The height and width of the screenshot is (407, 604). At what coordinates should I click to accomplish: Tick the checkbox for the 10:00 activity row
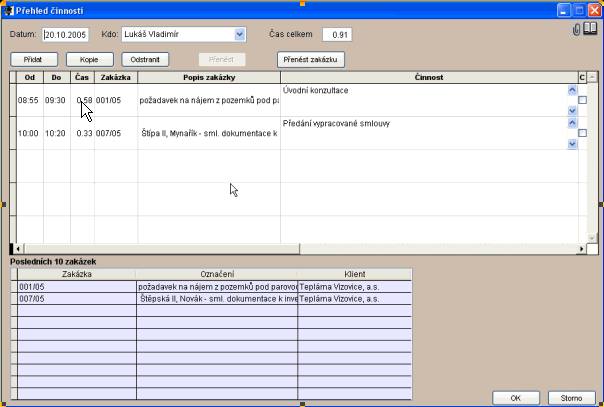(x=582, y=133)
